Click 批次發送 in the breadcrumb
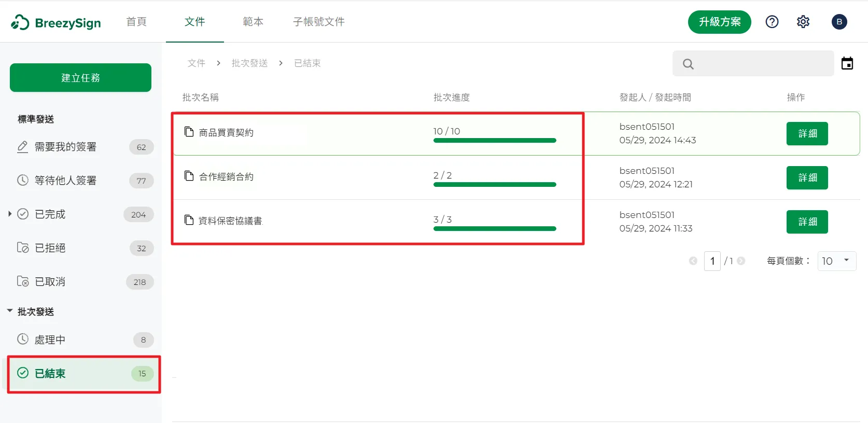The image size is (868, 423). pos(249,63)
